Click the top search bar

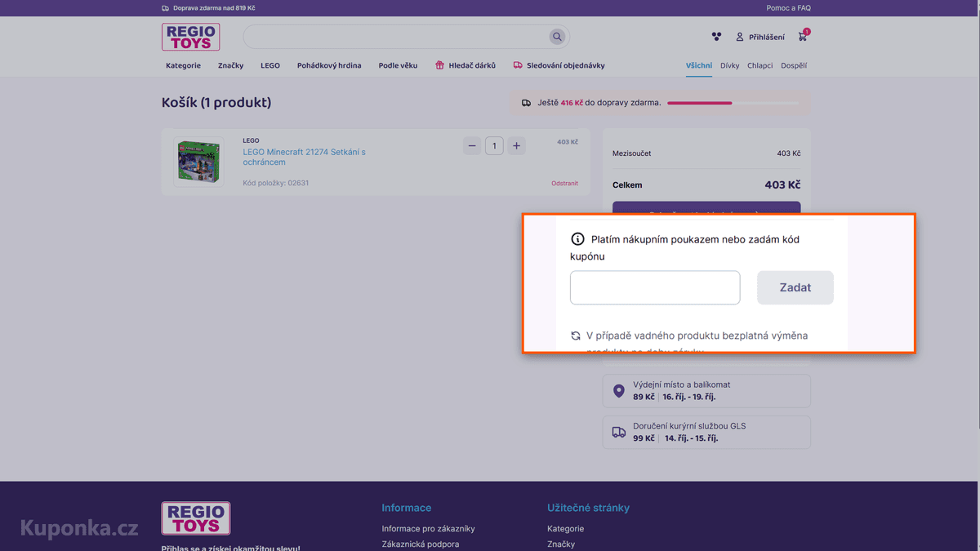[406, 37]
